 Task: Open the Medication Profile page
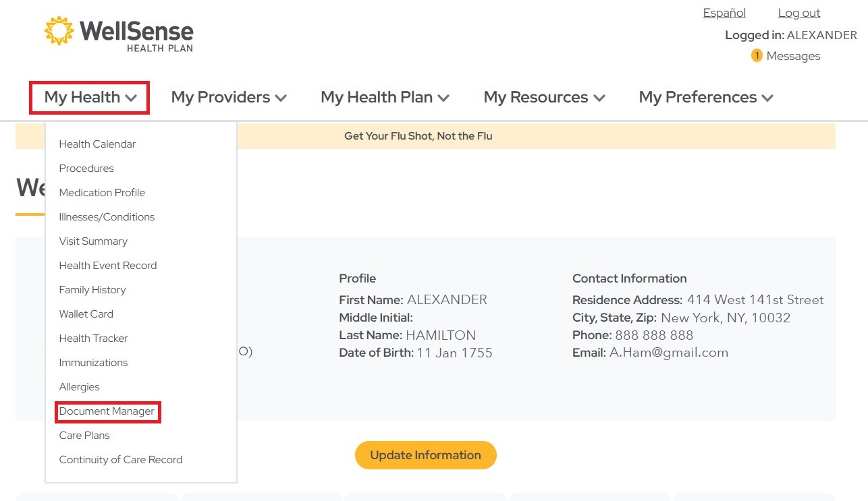(102, 192)
